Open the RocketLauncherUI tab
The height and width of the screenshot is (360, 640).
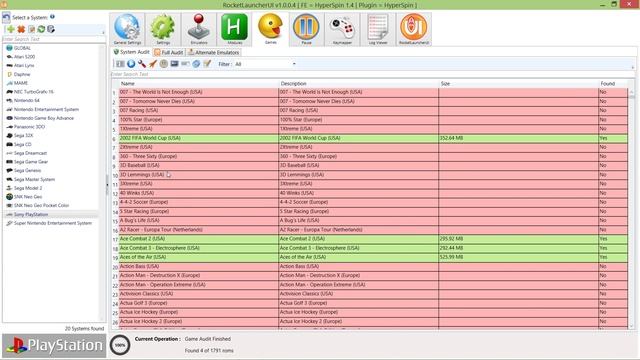pyautogui.click(x=414, y=29)
